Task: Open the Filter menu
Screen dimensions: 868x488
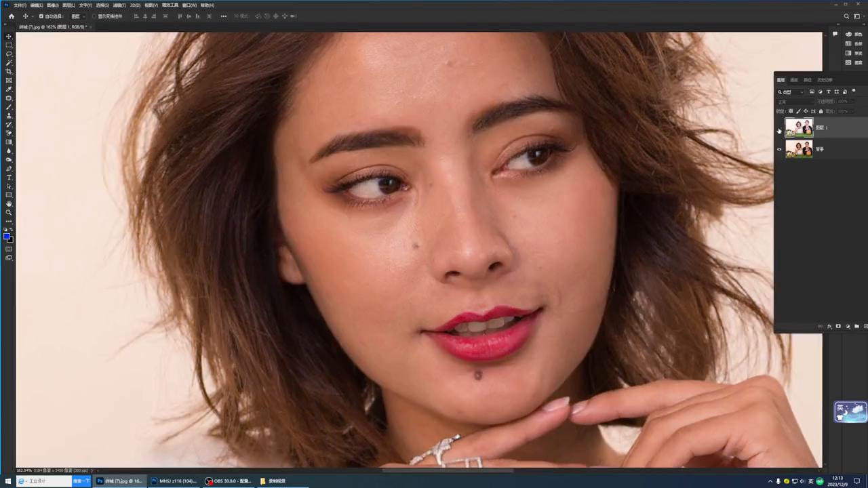Action: coord(119,5)
